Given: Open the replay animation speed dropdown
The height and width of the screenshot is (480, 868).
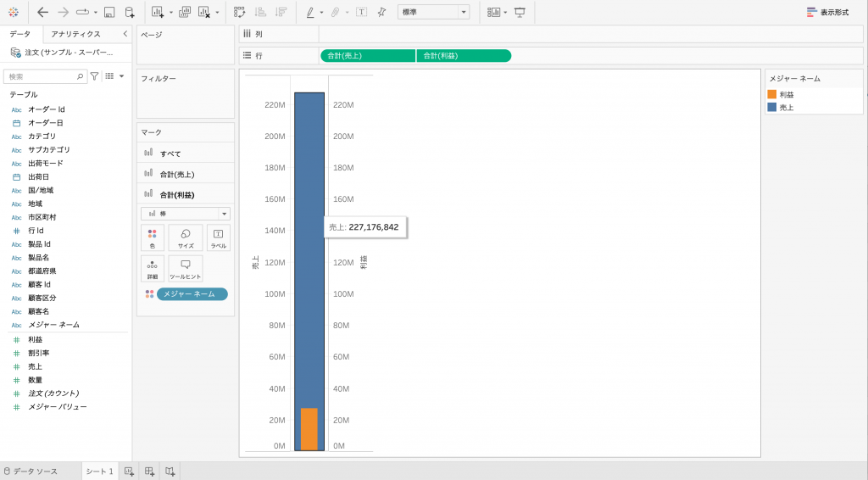Looking at the screenshot, I should [95, 13].
